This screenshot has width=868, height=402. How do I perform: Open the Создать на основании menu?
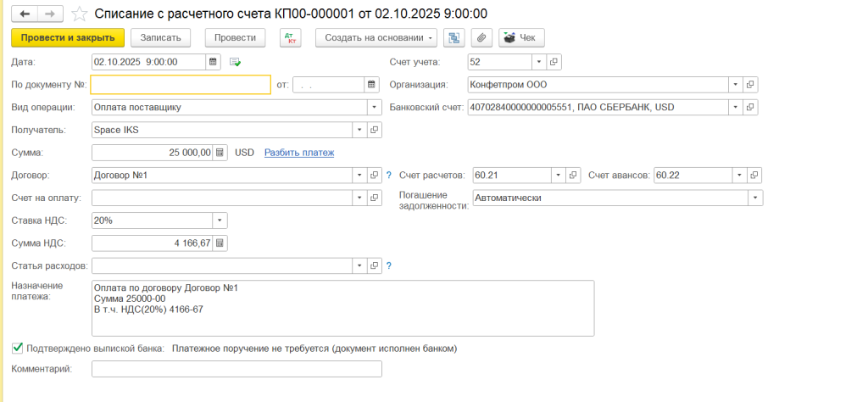tap(376, 38)
